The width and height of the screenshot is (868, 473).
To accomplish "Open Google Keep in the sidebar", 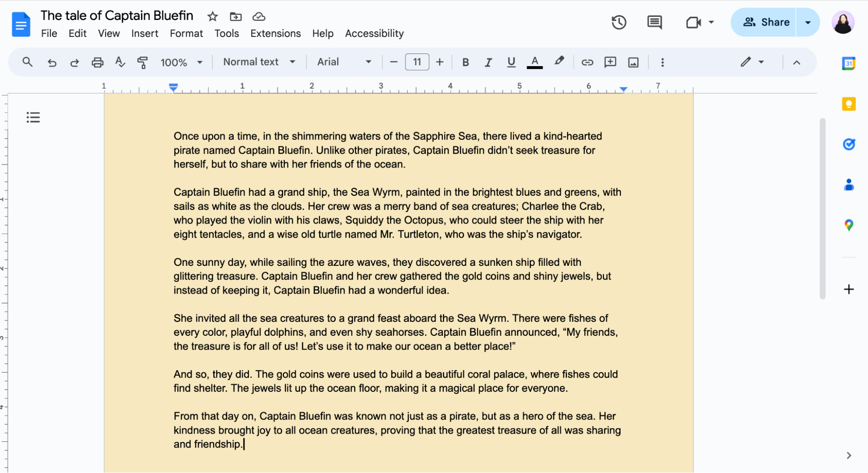I will 848,104.
